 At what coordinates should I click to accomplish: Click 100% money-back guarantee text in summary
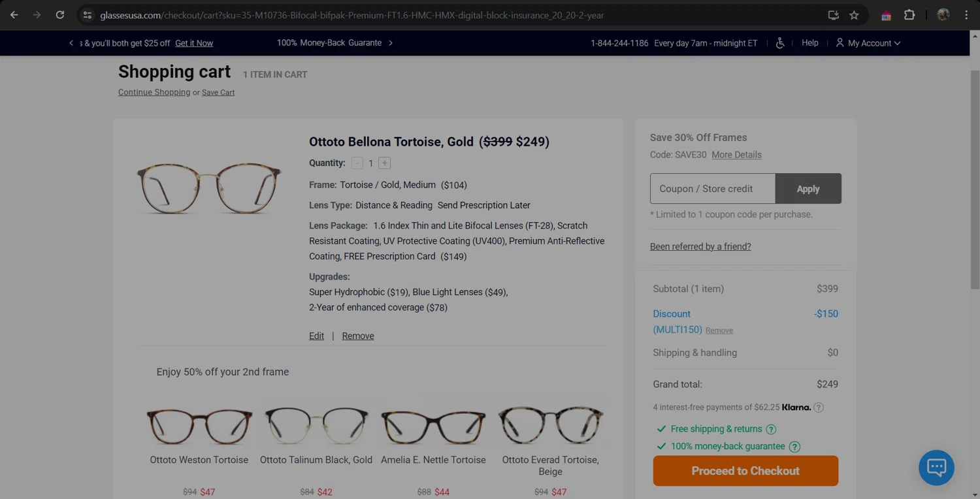[x=728, y=447]
